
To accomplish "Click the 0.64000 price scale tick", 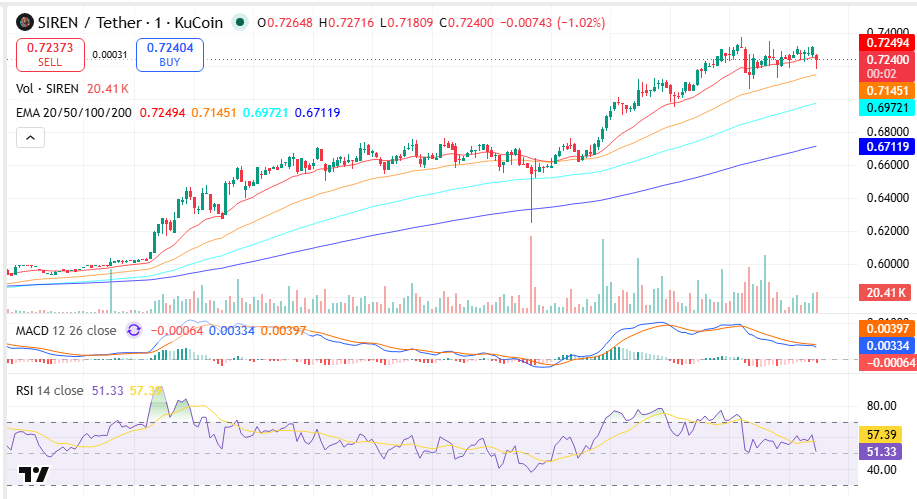I will click(x=887, y=198).
